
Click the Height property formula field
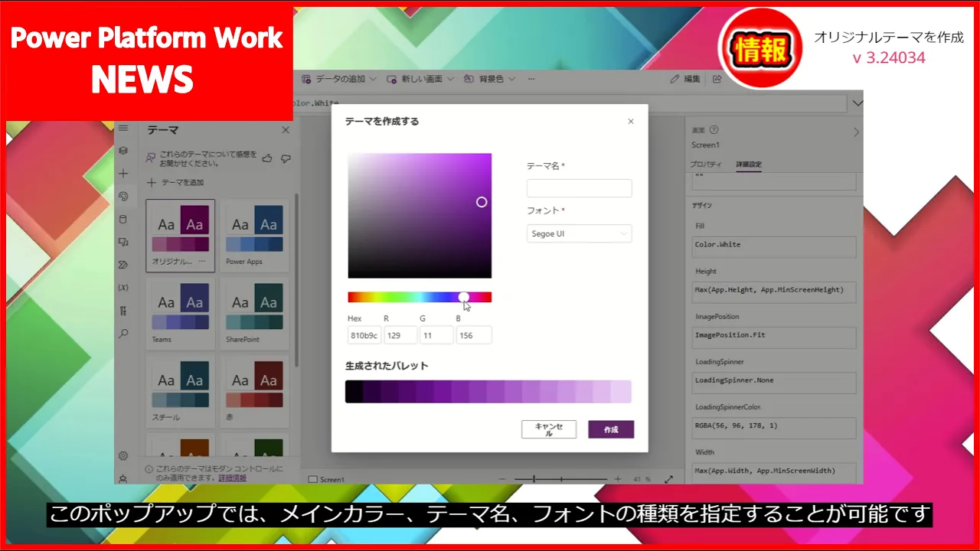coord(774,292)
